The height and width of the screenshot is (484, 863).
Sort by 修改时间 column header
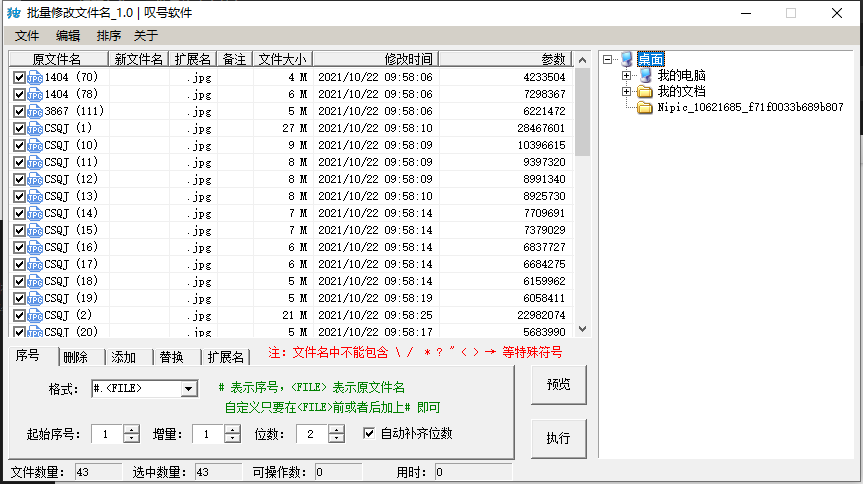[x=376, y=59]
